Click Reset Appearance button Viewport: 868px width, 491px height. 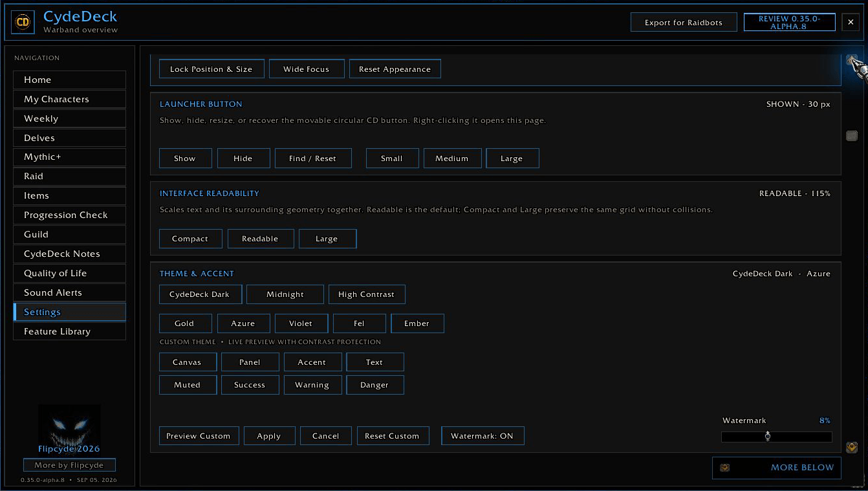[395, 69]
